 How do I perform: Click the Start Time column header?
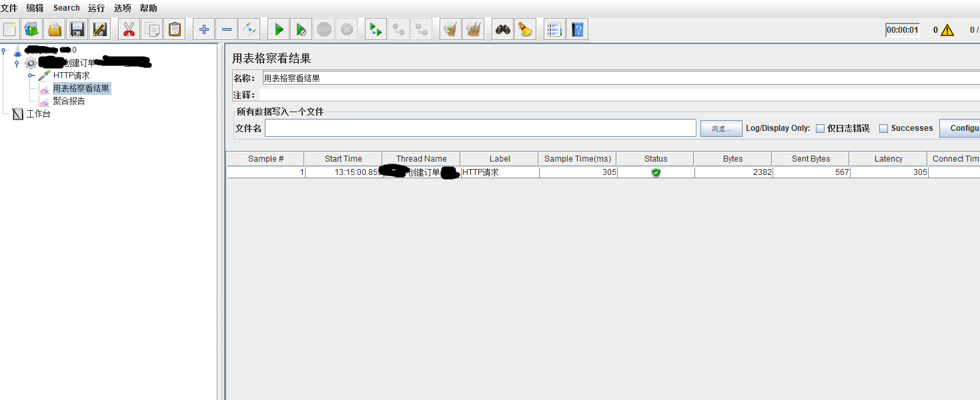(x=344, y=159)
